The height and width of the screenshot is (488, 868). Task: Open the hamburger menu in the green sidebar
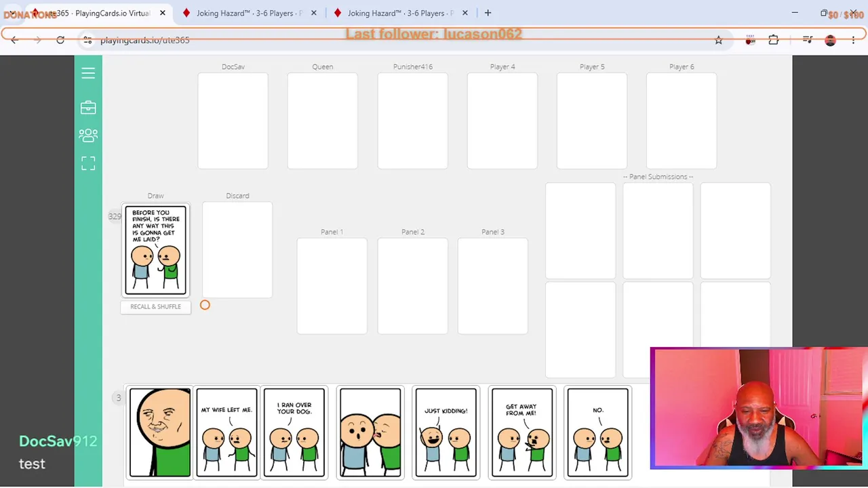[x=88, y=73]
